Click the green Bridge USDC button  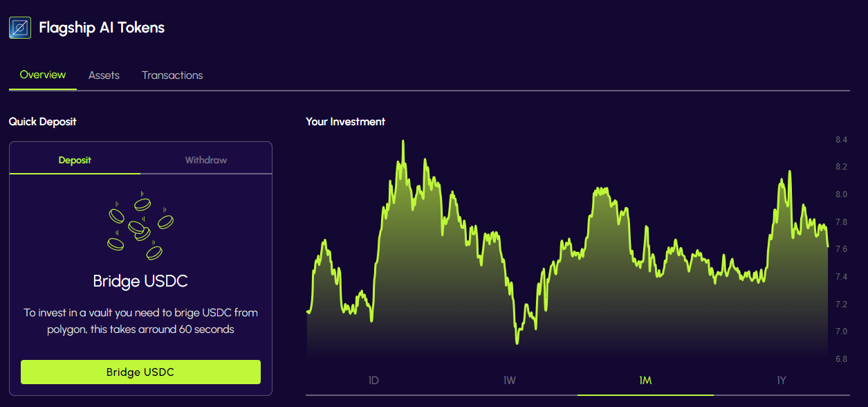pyautogui.click(x=140, y=372)
